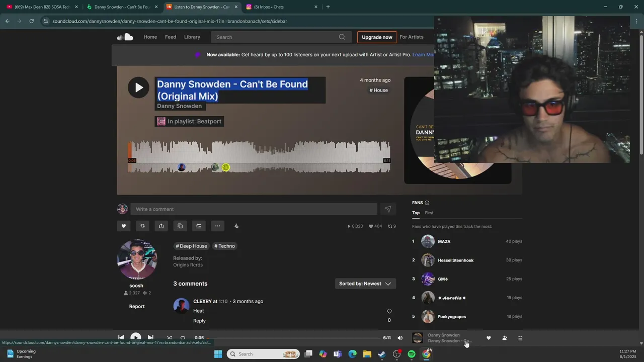This screenshot has width=644, height=362.
Task: Jump to the 1:10 comment timestamp
Action: click(223, 301)
